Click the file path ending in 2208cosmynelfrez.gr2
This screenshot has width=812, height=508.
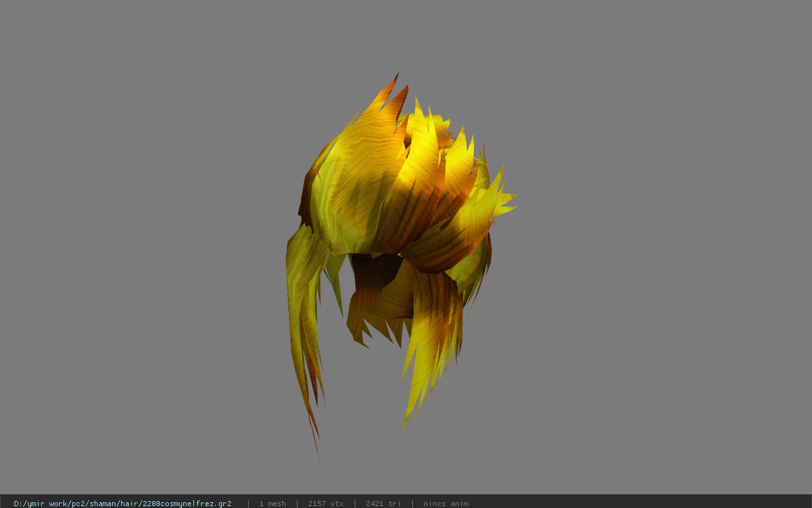[122, 504]
